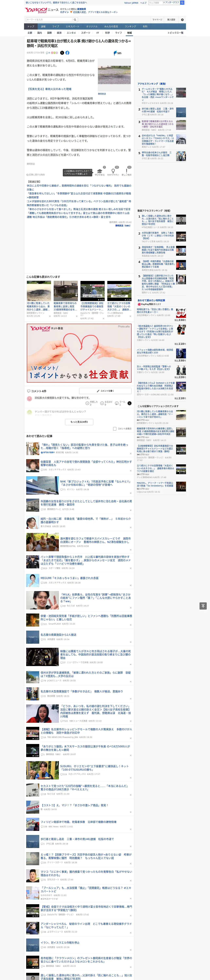Click the Yahoo! JAPAN News logo
The height and width of the screenshot is (980, 210).
[42, 10]
